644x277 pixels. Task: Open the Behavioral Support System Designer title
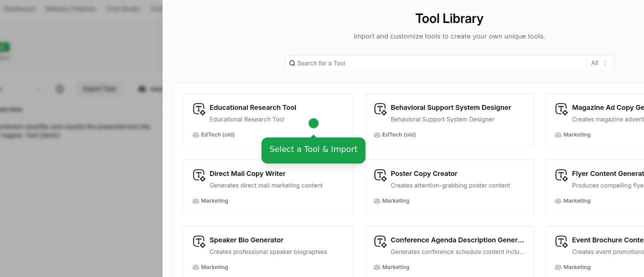coord(450,107)
